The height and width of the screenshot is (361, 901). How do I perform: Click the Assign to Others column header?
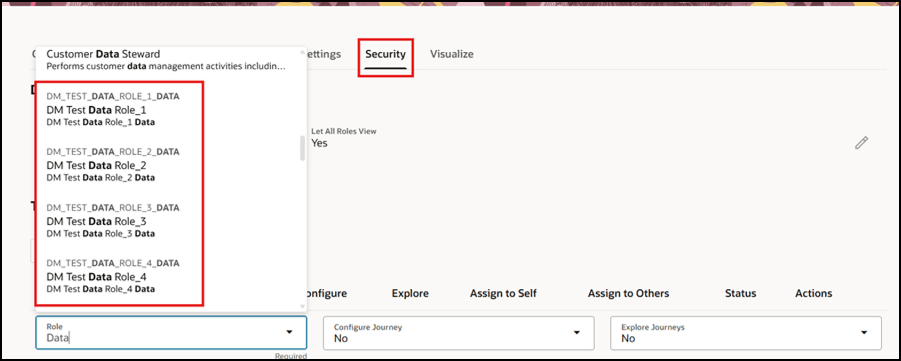pos(628,293)
